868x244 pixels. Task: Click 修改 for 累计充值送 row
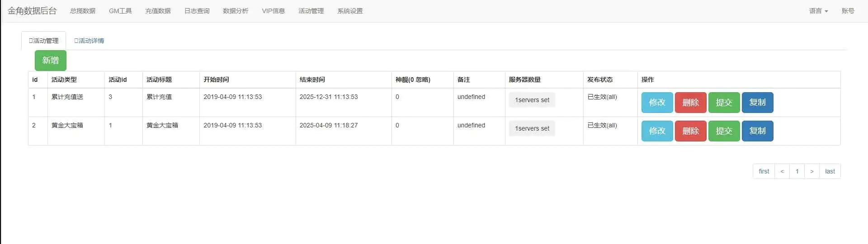[x=657, y=103]
